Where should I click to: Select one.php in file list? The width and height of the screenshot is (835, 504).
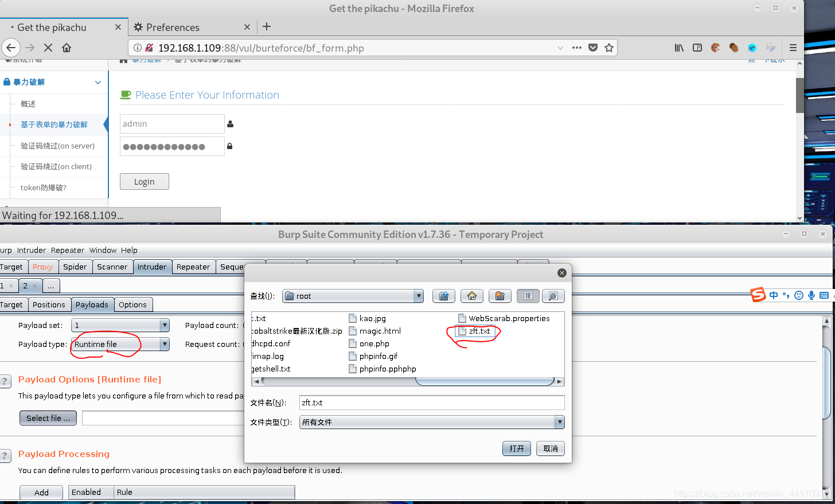(x=369, y=343)
